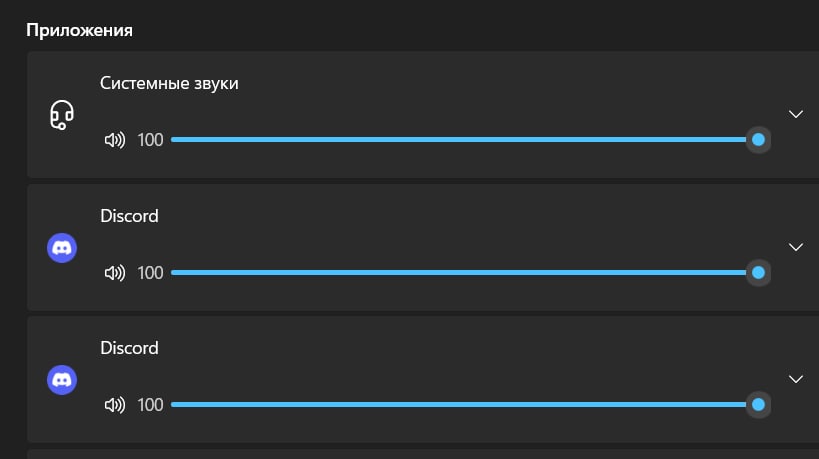The width and height of the screenshot is (819, 459).
Task: Select the upper Discord name label
Action: [129, 216]
